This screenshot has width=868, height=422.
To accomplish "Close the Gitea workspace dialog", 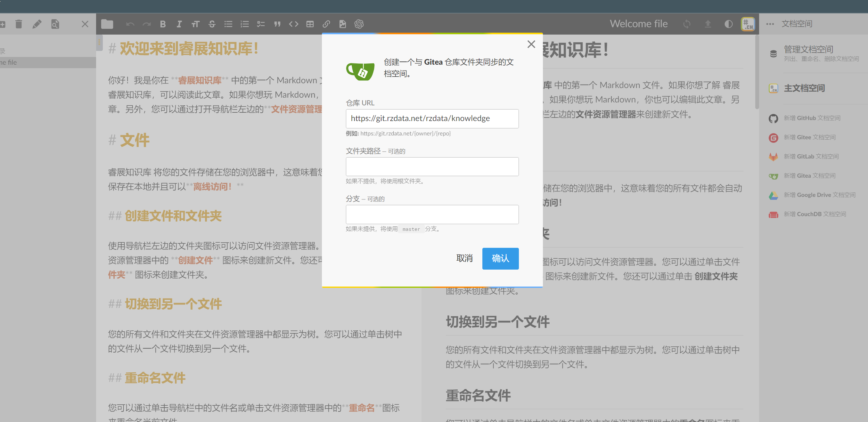I will 531,44.
